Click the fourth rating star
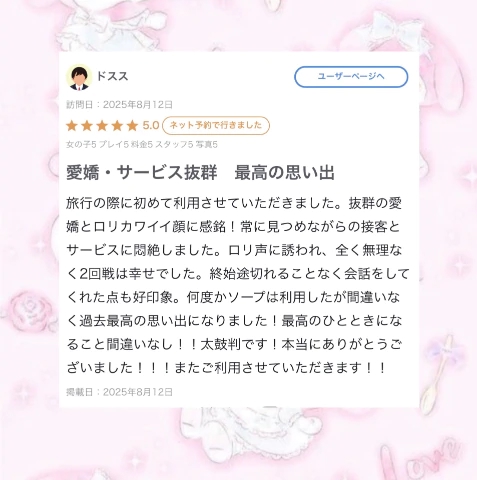The height and width of the screenshot is (480, 477). click(x=117, y=126)
